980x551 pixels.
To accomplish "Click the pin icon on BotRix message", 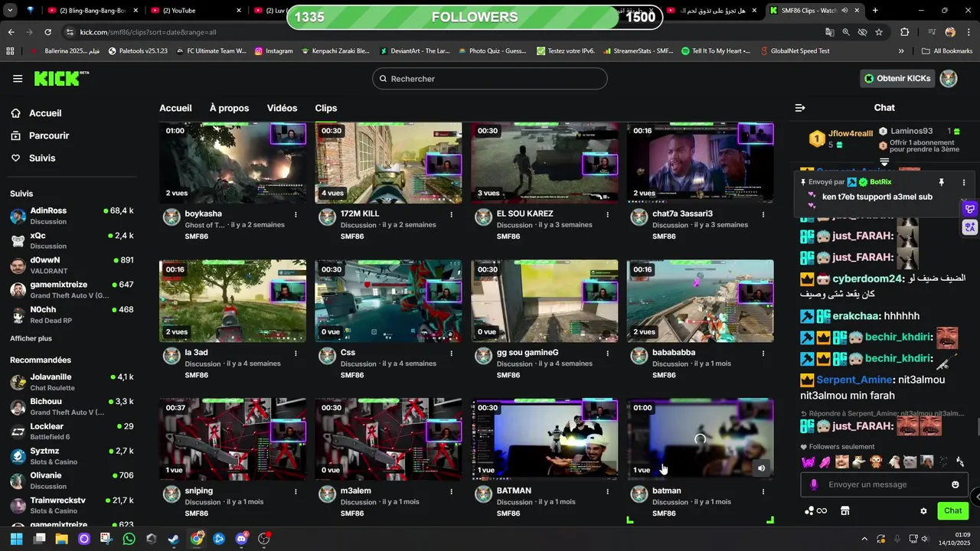I will tap(942, 182).
